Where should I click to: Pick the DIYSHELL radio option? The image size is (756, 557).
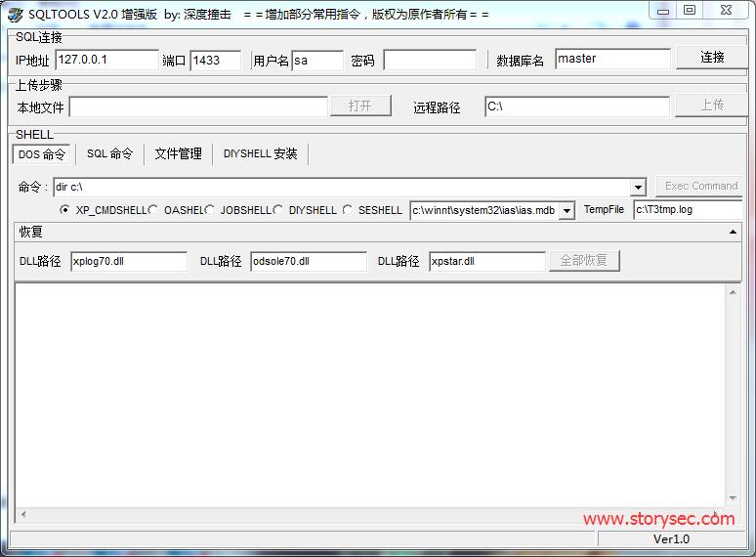click(278, 210)
